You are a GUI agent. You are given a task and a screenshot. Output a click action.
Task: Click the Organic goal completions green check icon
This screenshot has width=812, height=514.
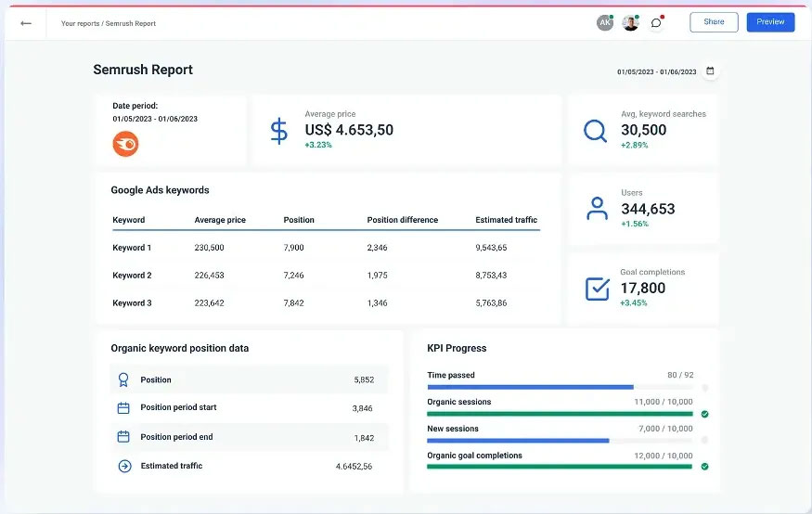704,467
